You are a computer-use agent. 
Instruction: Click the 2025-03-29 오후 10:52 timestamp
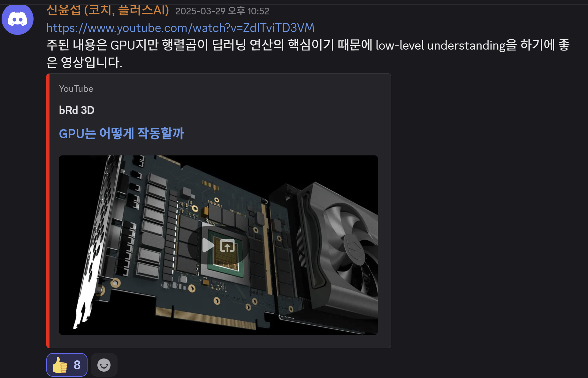(x=222, y=11)
